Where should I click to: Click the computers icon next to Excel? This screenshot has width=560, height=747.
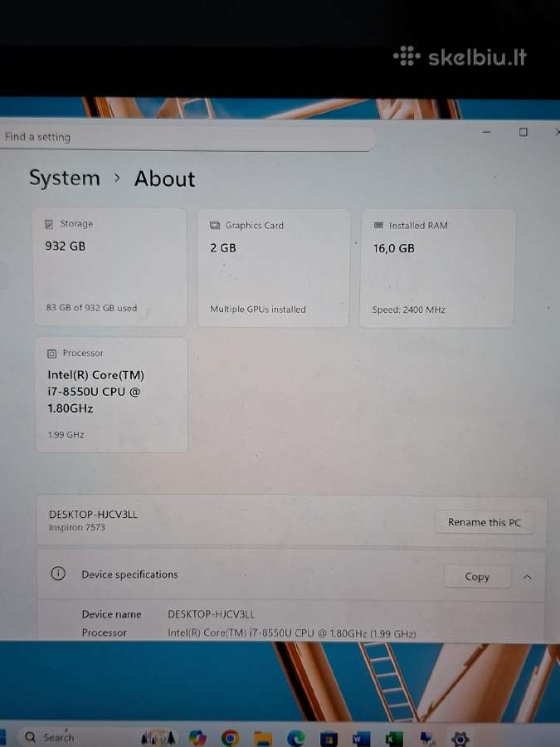(x=427, y=739)
